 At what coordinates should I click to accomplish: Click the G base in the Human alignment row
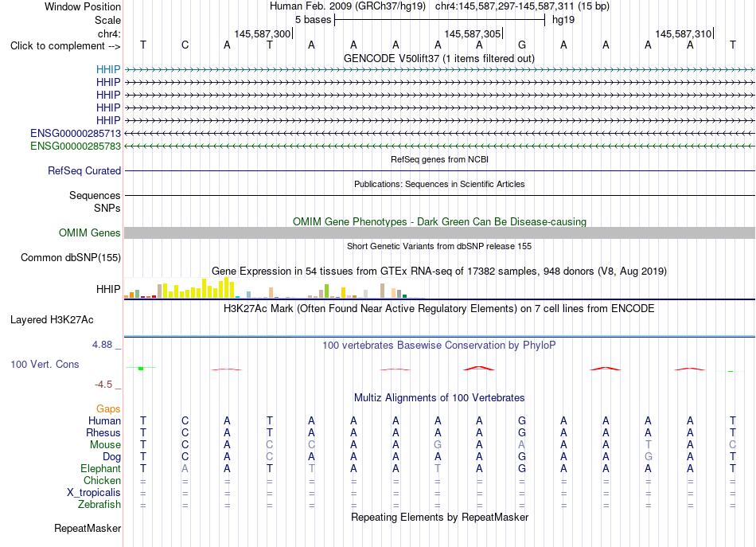pos(522,420)
